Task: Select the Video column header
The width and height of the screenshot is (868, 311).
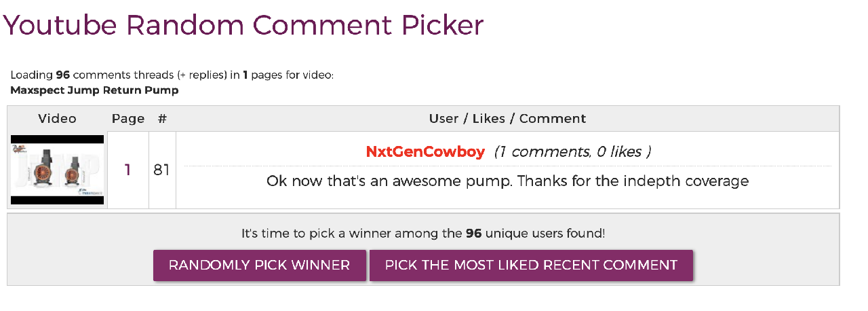Action: pyautogui.click(x=58, y=118)
